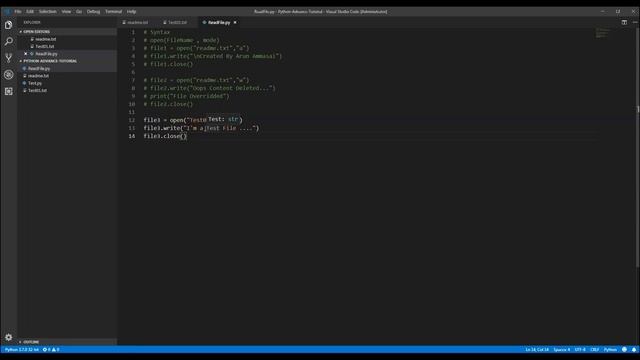Click the print("File Overridded") comment line
Image resolution: width=640 pixels, height=360 pixels.
point(187,96)
